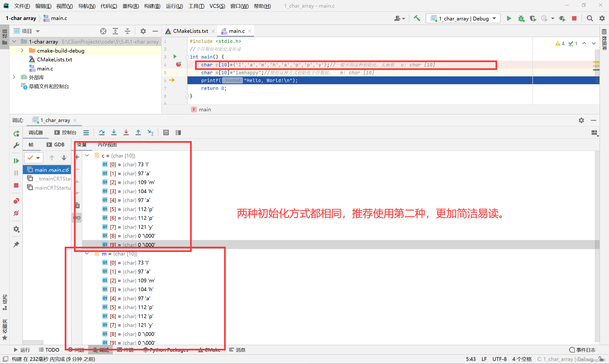
Task: Toggle breakpoint on line 4
Action: (179, 64)
